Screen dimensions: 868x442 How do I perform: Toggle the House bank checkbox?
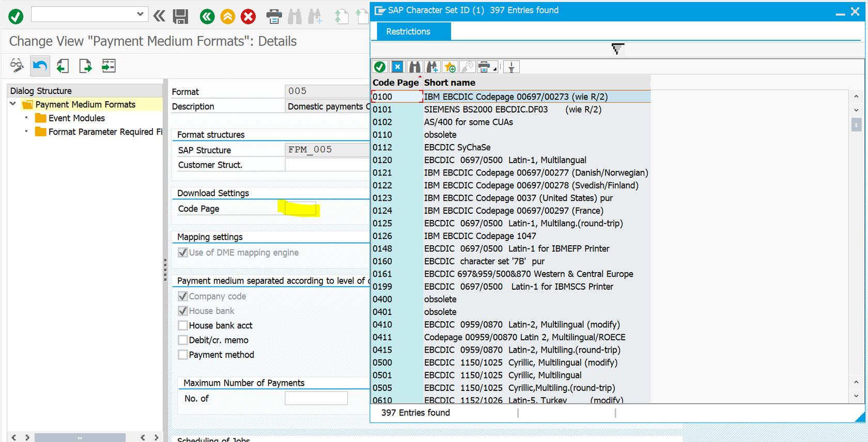(182, 311)
